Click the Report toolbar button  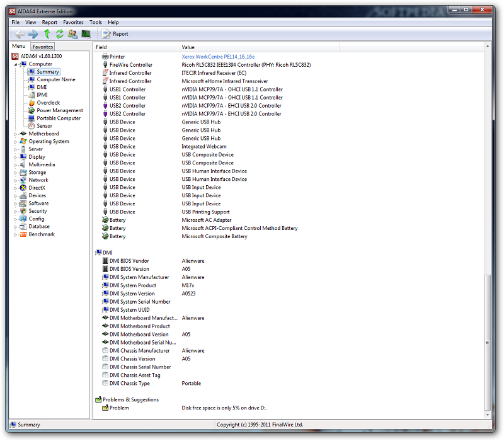tap(115, 34)
